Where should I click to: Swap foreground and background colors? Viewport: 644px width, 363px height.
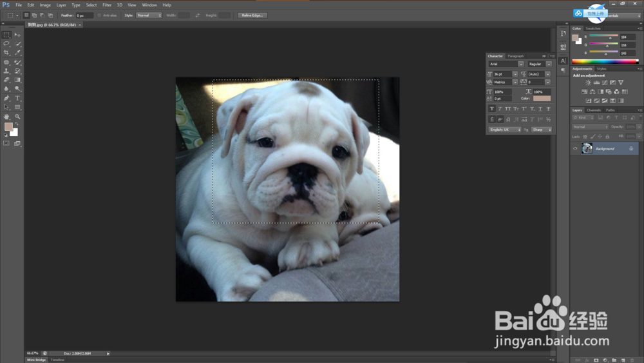[17, 124]
